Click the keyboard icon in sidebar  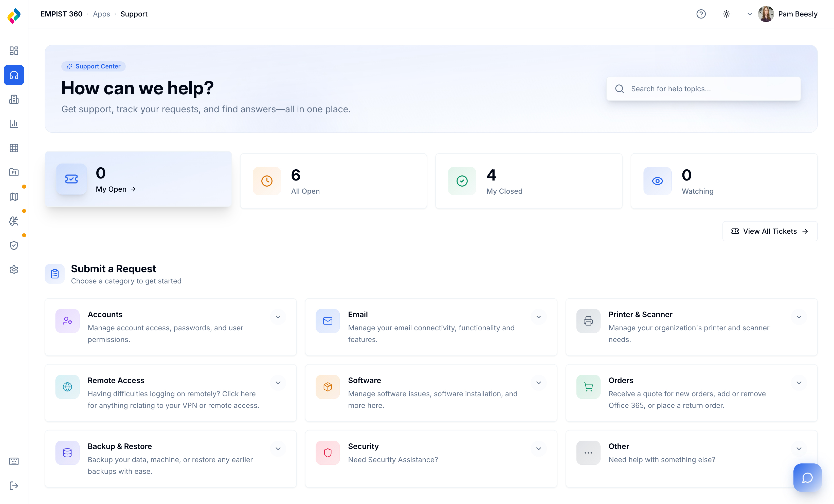coord(14,461)
